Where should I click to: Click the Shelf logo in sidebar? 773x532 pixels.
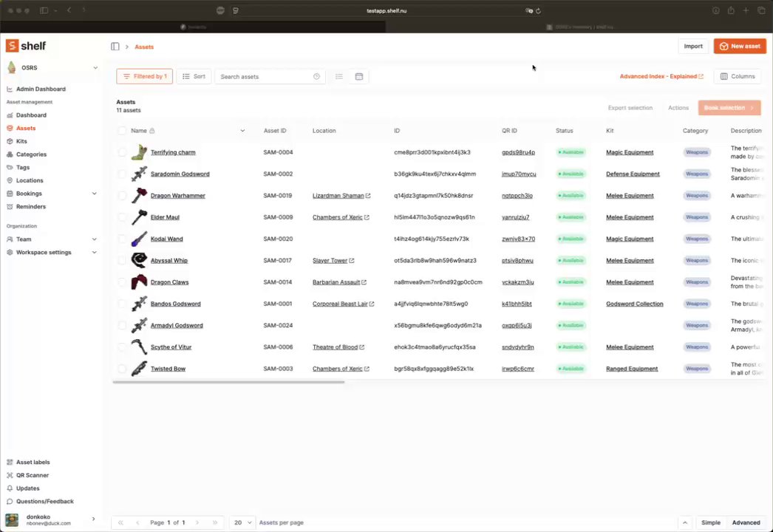26,46
